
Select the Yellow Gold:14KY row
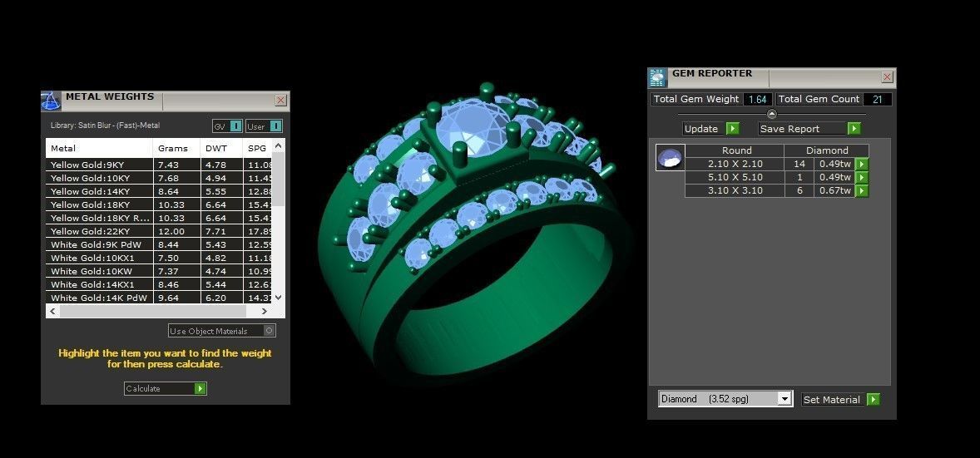[x=160, y=191]
